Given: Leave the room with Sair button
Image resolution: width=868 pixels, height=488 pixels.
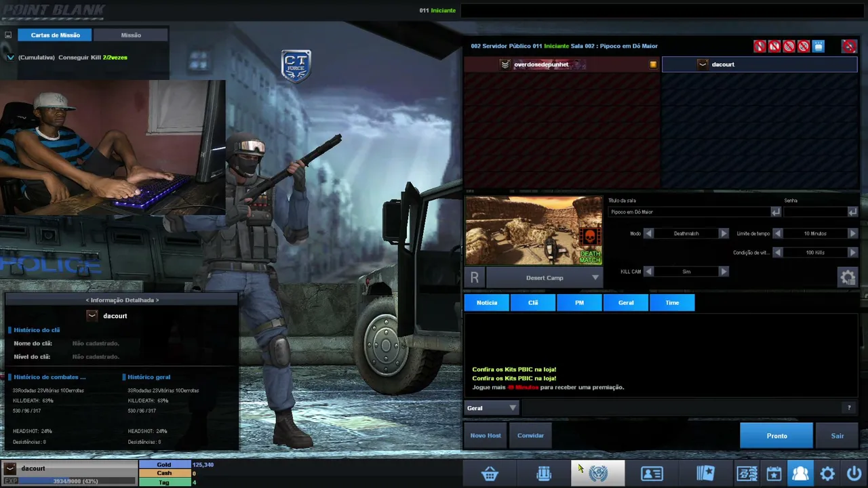Looking at the screenshot, I should pos(837,436).
